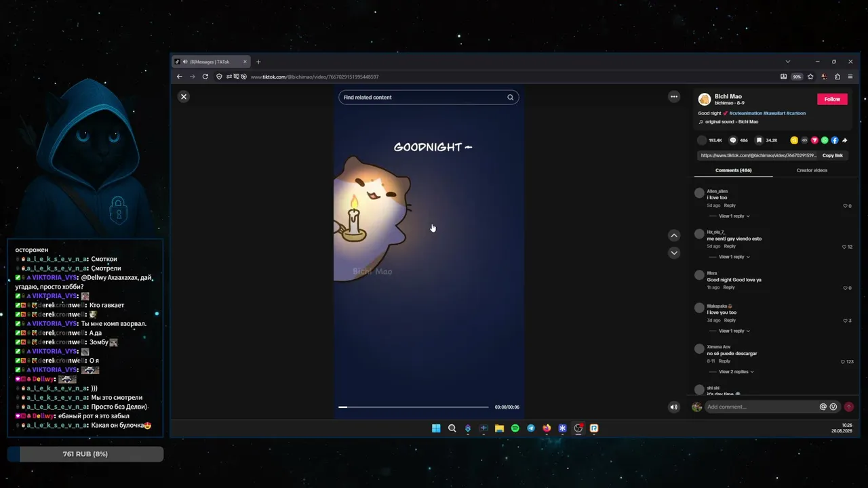
Task: Click the Find related content search box
Action: point(429,97)
